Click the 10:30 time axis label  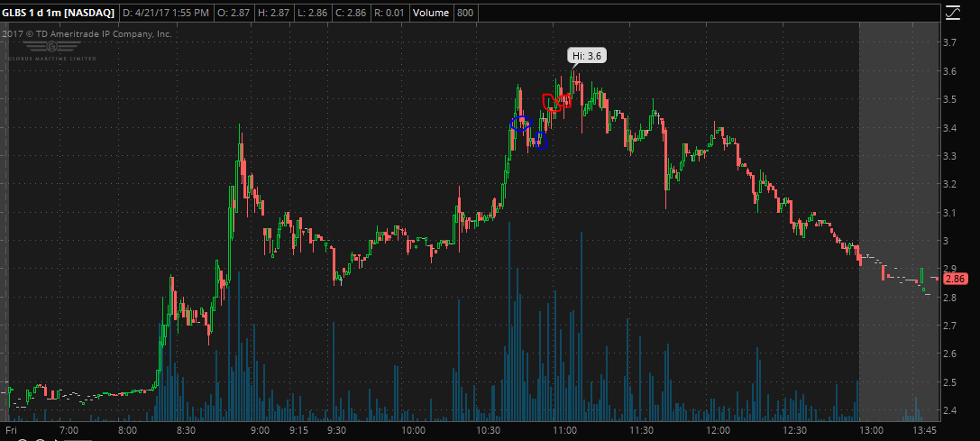pos(490,430)
